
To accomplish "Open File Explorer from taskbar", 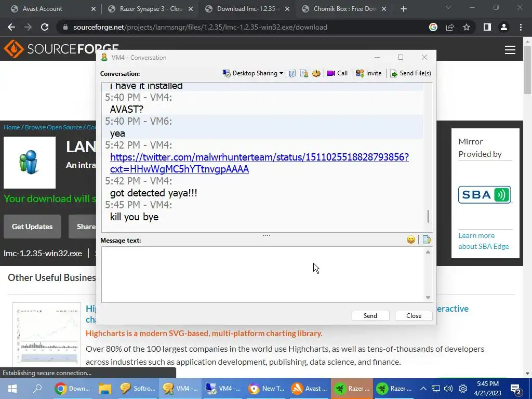I will click(x=105, y=389).
